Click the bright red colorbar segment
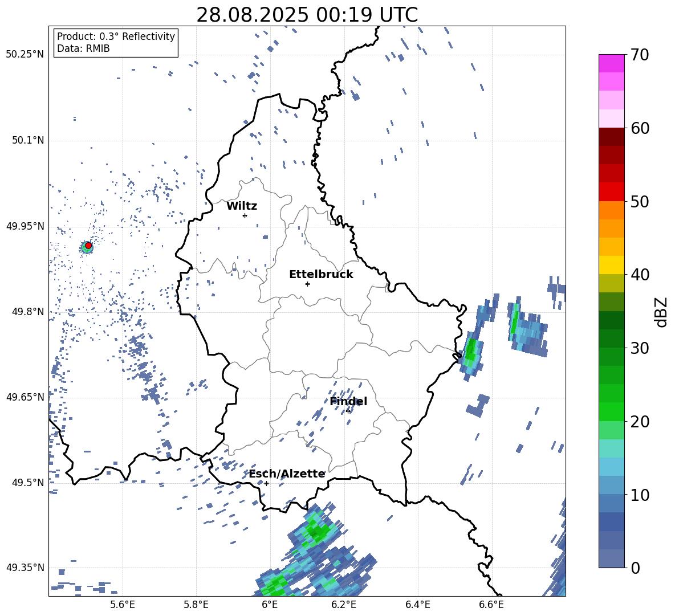675x616 pixels. tap(611, 192)
